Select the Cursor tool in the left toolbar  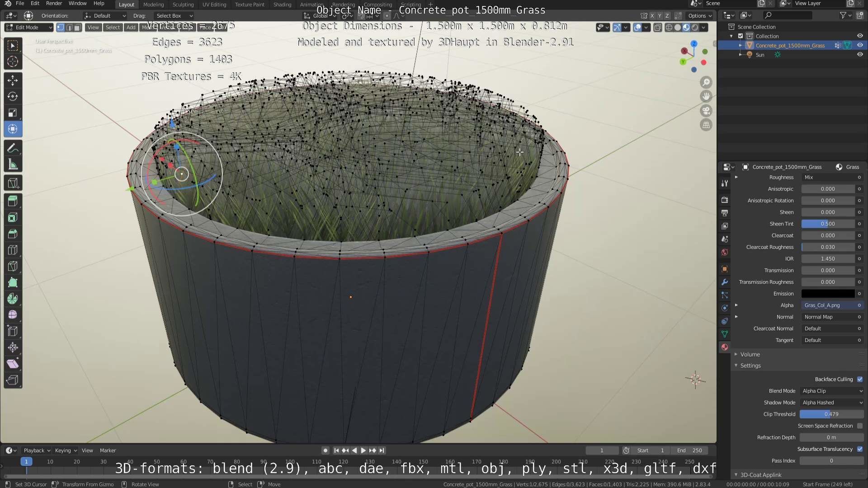(x=13, y=61)
